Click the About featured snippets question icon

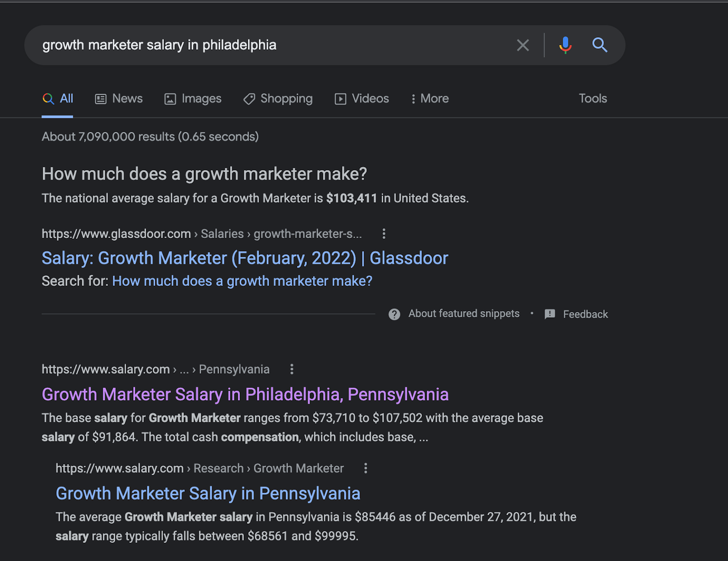(x=394, y=314)
